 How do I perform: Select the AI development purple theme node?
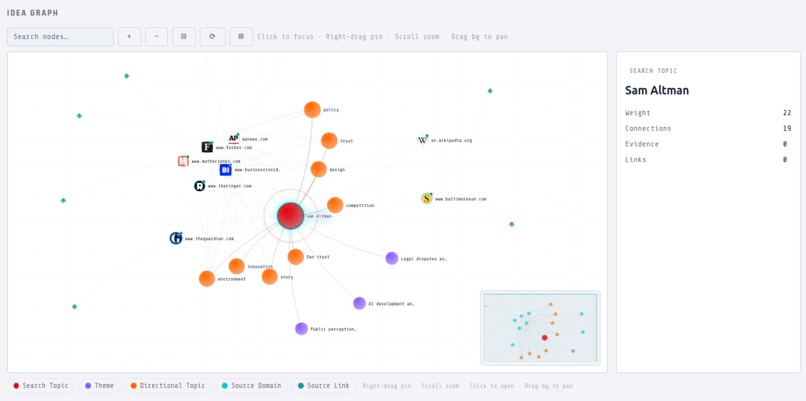(359, 303)
